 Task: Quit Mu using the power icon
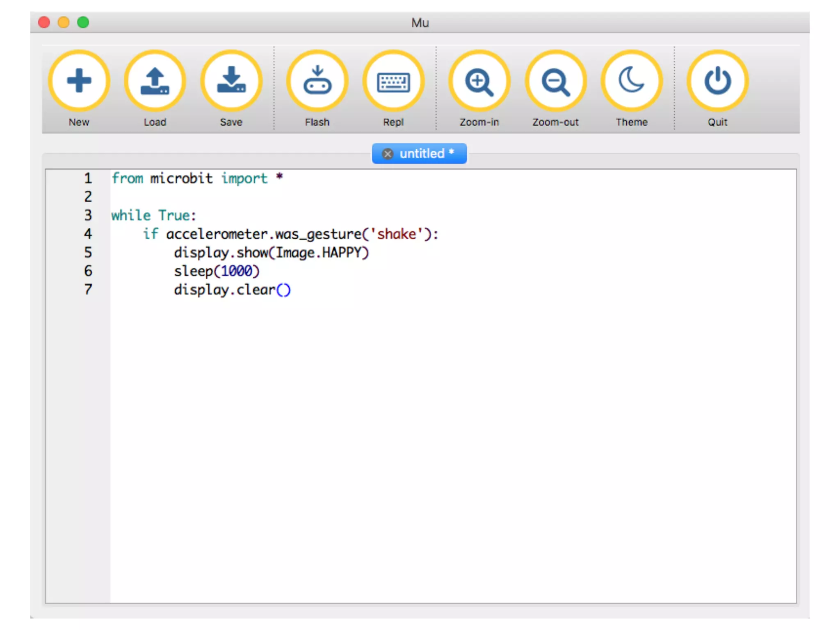tap(717, 81)
